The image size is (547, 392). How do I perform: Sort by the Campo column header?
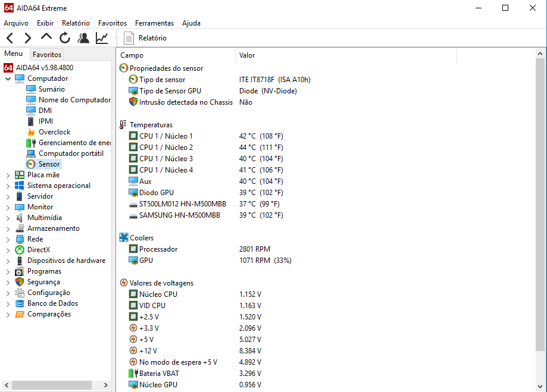[176, 55]
